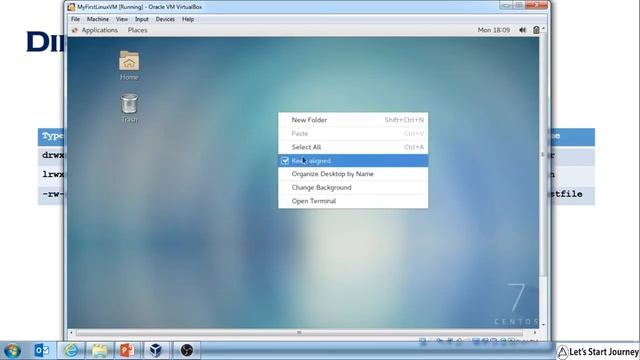Click the vertical scrollbar down arrow
The image size is (640, 360).
tap(543, 325)
